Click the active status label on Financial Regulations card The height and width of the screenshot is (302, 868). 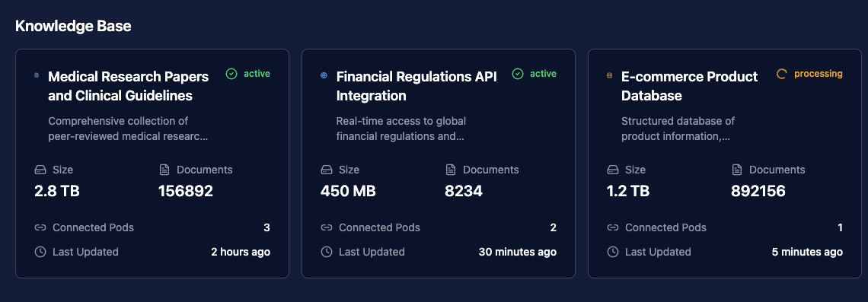click(543, 74)
